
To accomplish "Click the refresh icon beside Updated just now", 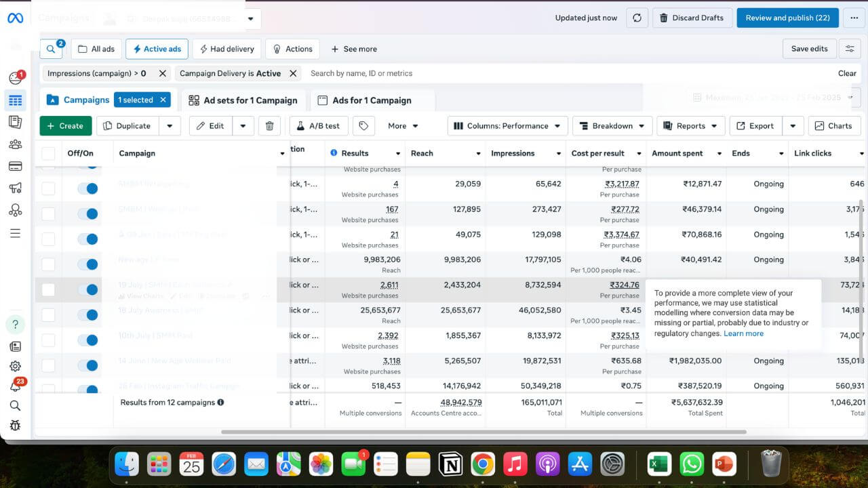I will [636, 18].
